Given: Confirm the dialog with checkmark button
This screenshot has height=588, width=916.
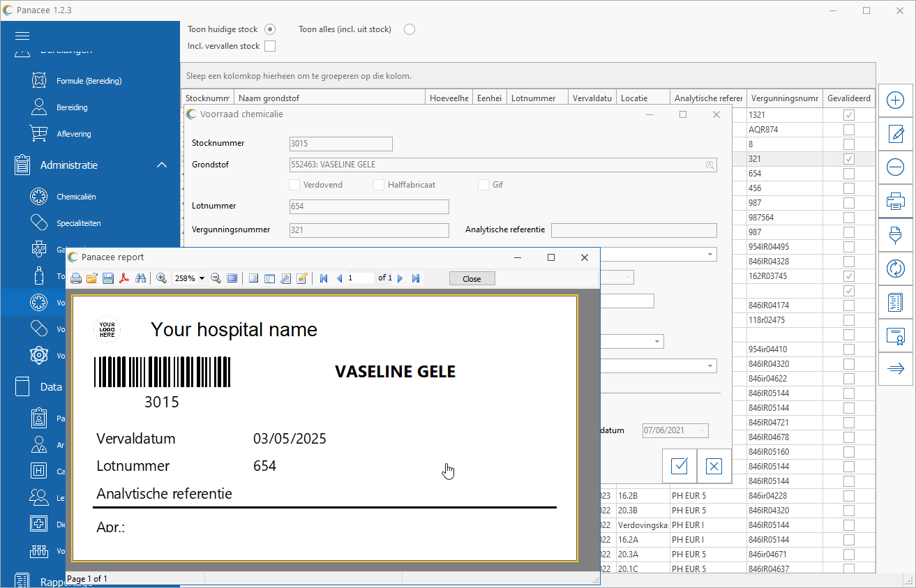Looking at the screenshot, I should (680, 466).
